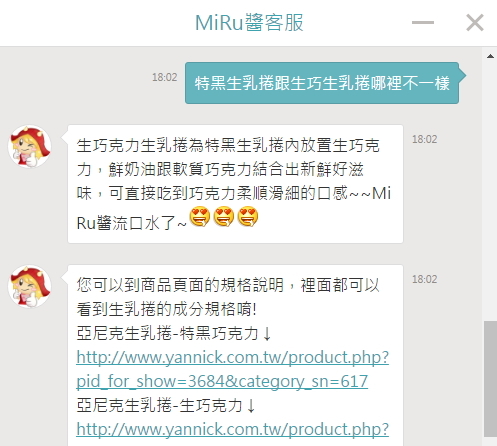
Task: Click the text 亞尼克生乳捲-生巧克力↓
Action: pyautogui.click(x=166, y=405)
